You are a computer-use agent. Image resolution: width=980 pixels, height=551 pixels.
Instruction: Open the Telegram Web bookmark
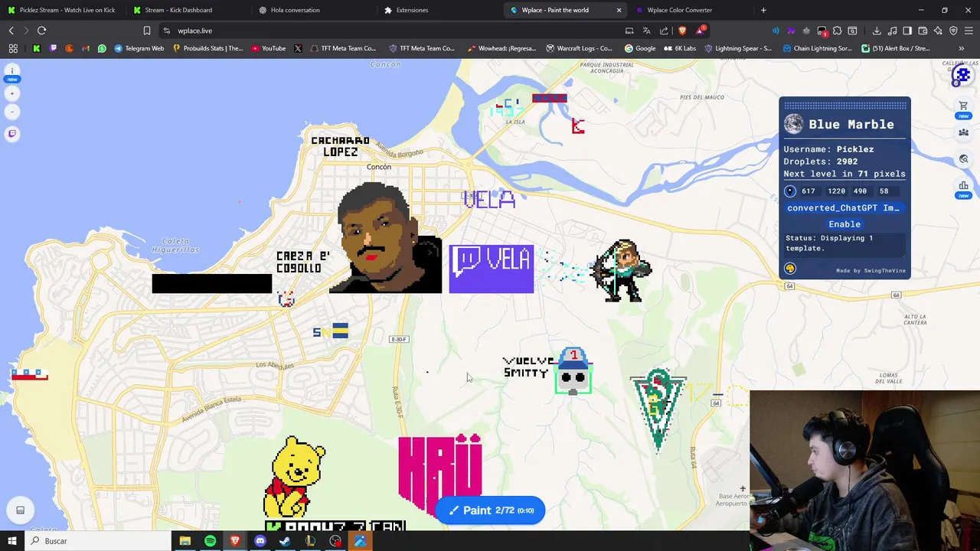(139, 48)
